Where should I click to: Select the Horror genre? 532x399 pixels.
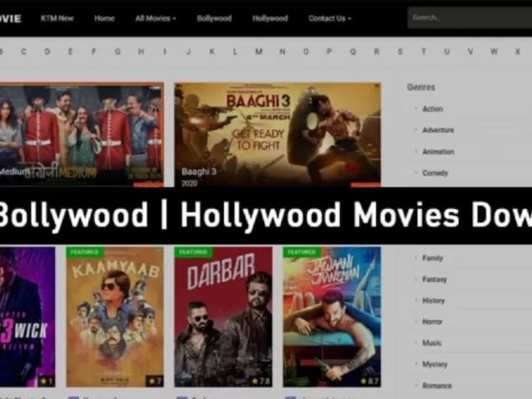click(x=432, y=322)
